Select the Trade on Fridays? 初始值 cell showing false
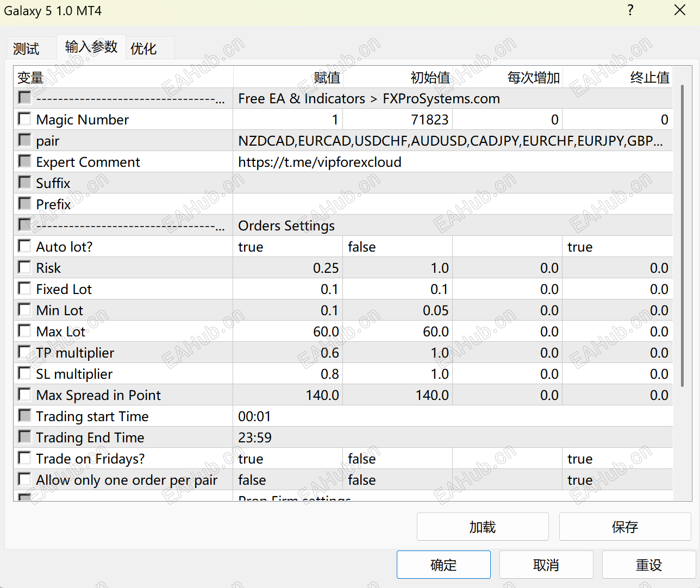The height and width of the screenshot is (588, 700). coord(398,459)
